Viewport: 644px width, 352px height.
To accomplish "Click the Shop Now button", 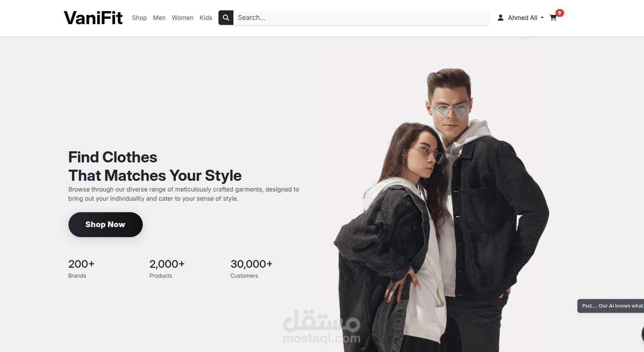I will point(106,224).
